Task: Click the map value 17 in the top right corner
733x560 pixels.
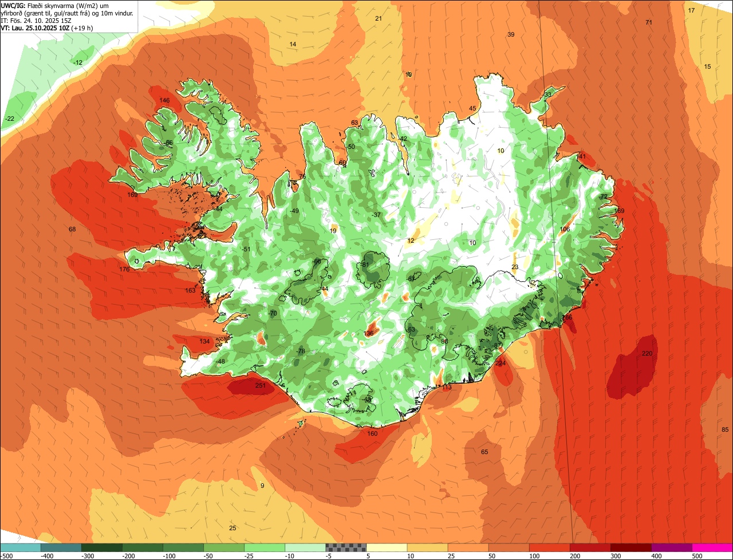Action: click(691, 10)
